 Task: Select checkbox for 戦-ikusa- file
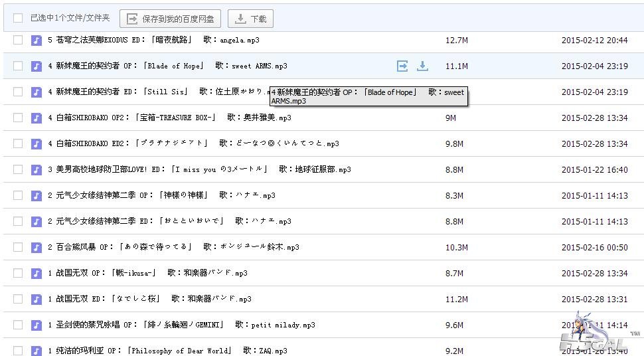click(x=18, y=273)
